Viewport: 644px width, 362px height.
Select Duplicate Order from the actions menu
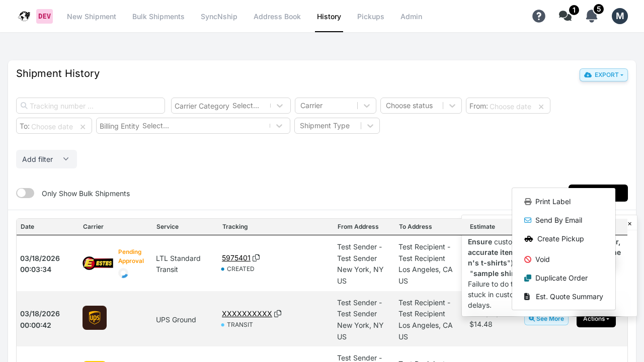pos(561,278)
